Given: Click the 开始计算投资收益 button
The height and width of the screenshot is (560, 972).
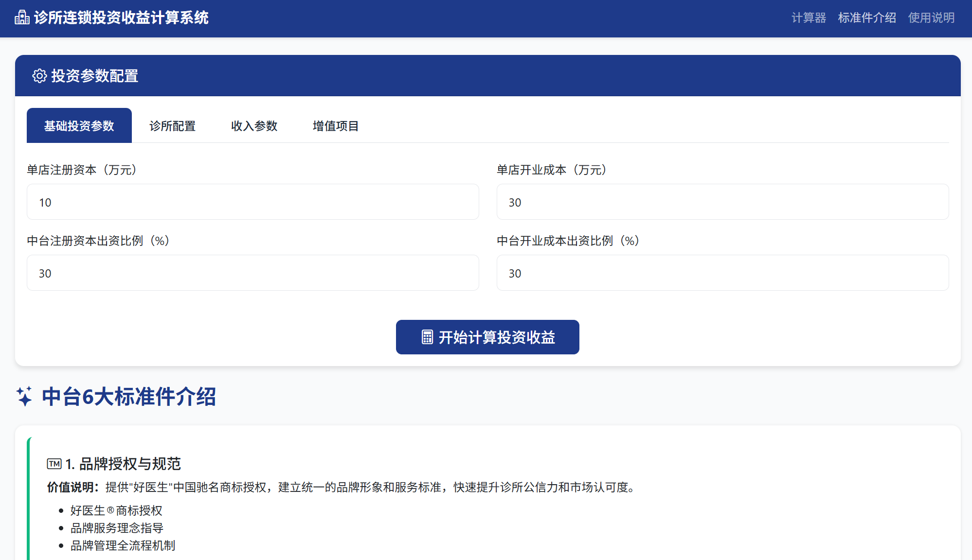Looking at the screenshot, I should tap(487, 337).
